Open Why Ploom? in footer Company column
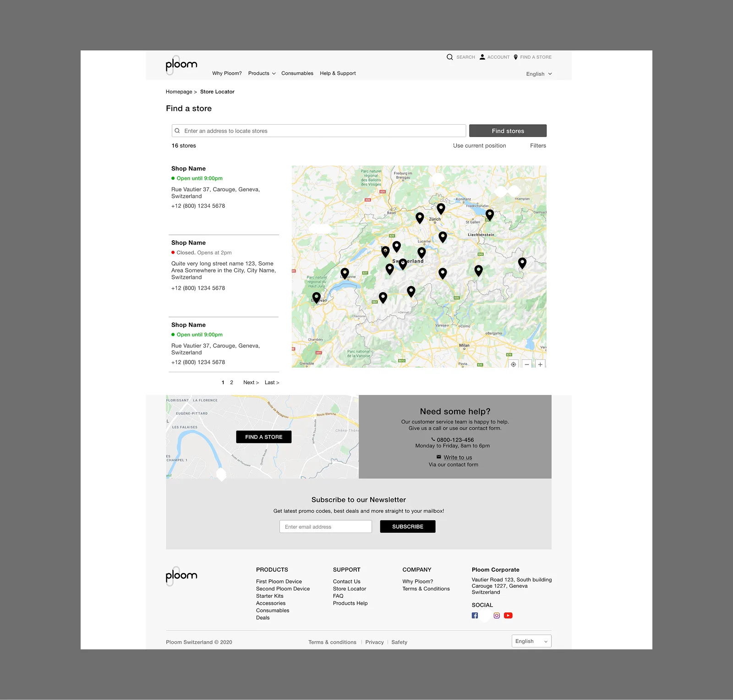Viewport: 733px width, 700px height. pyautogui.click(x=418, y=581)
